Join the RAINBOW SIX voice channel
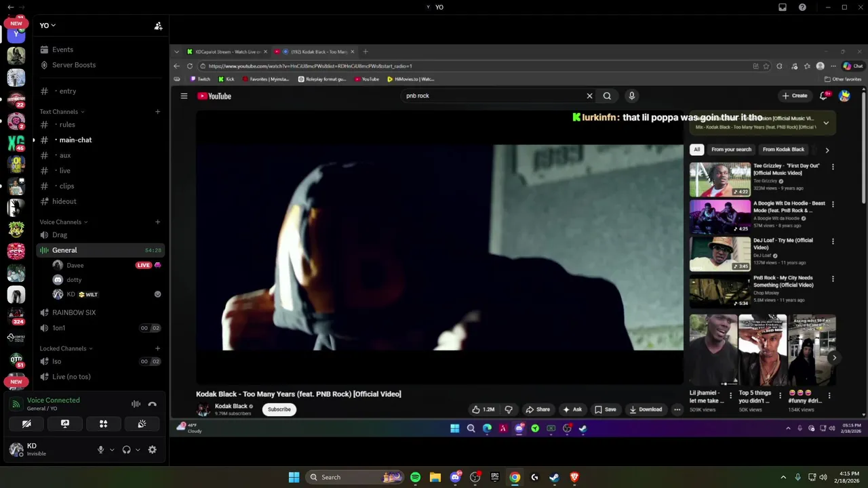Screen dimensions: 868x488 tap(73, 312)
